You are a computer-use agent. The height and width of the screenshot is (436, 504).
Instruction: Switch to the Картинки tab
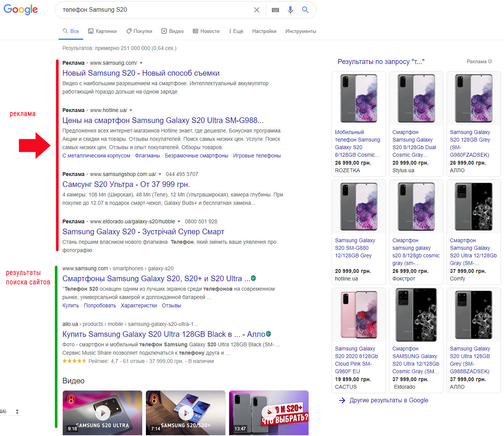[x=102, y=31]
